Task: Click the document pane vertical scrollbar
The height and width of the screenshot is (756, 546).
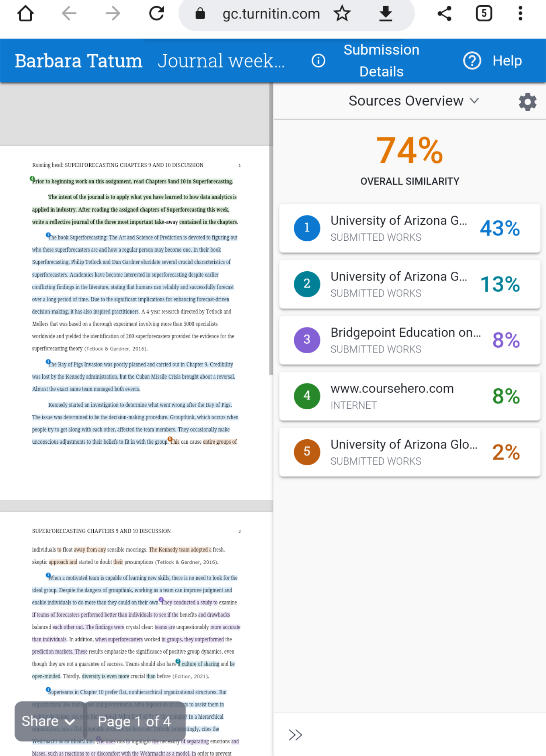Action: point(271,229)
